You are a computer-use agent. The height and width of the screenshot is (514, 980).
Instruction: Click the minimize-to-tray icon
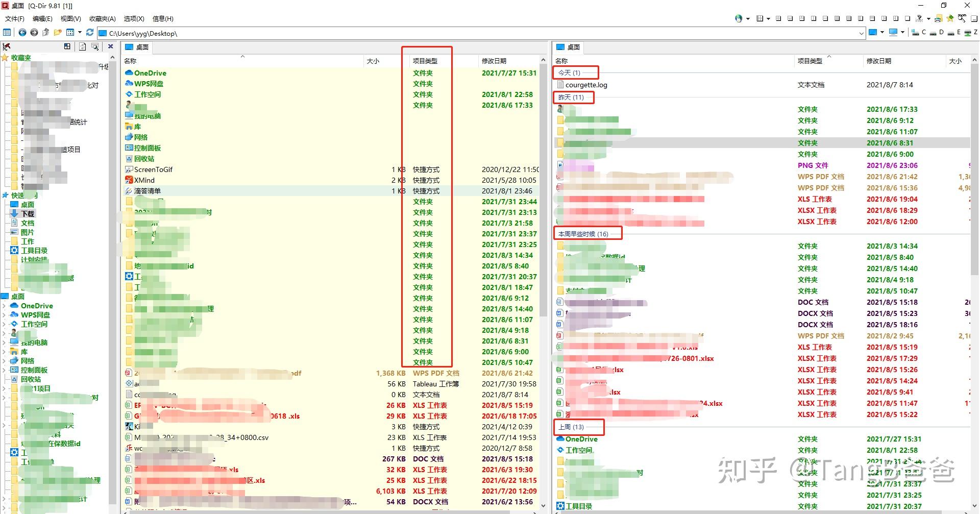974,18
